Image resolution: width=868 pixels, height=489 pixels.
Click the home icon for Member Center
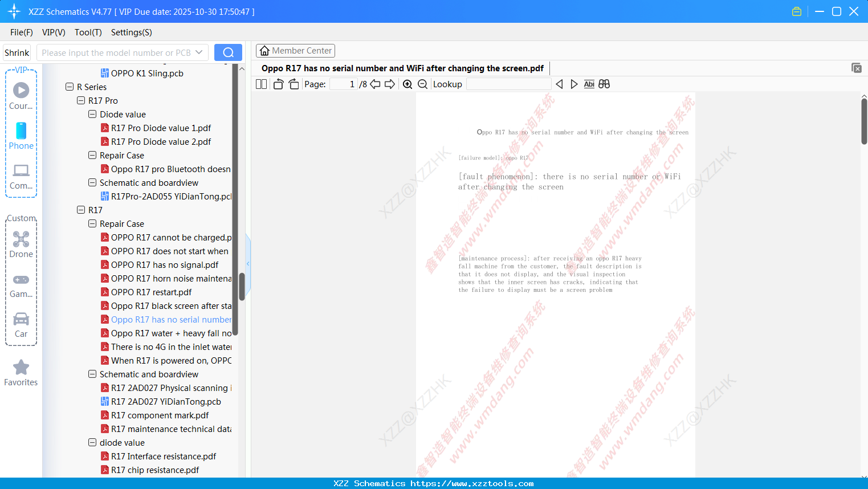pyautogui.click(x=264, y=51)
